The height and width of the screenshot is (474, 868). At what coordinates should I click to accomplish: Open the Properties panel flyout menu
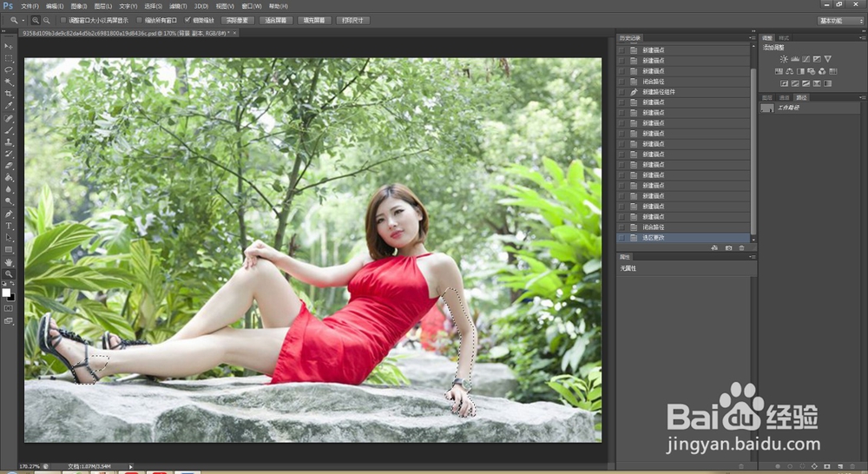tap(752, 257)
